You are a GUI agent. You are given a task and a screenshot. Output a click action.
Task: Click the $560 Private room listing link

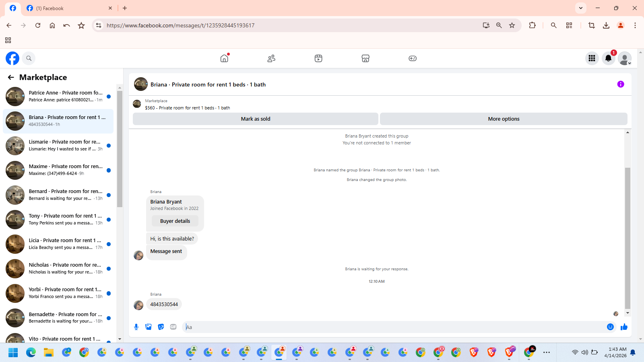coord(188,108)
